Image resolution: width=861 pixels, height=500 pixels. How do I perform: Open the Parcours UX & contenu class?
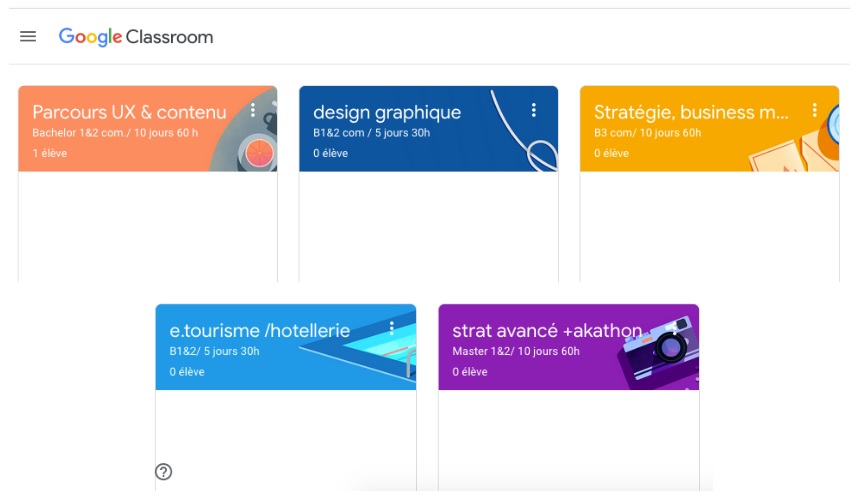tap(129, 112)
